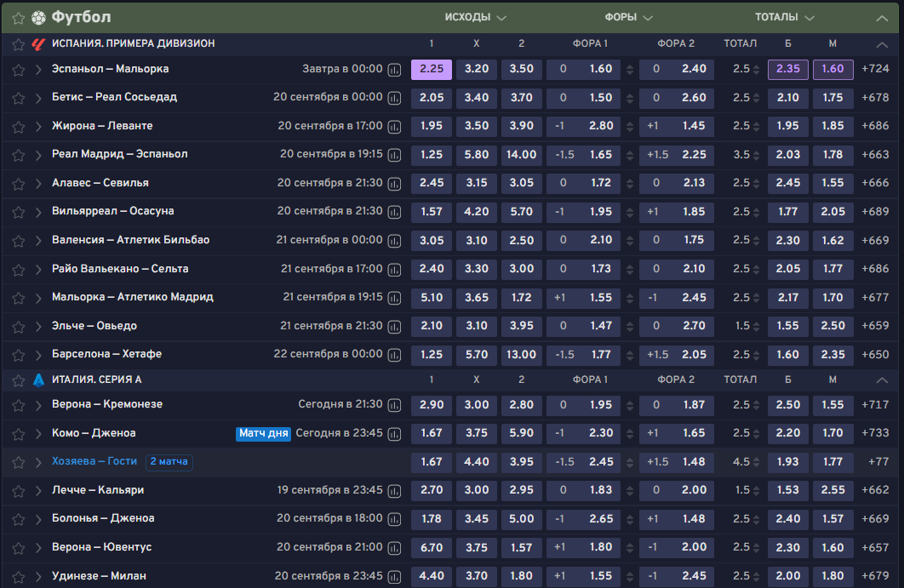Click the football icon beside Футбол

point(38,18)
